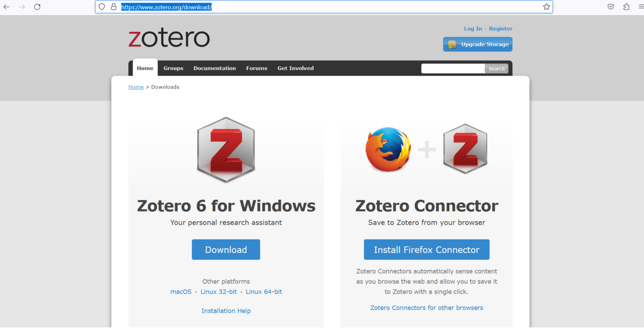Click the Upgrade Storage button
The height and width of the screenshot is (328, 644).
point(478,44)
